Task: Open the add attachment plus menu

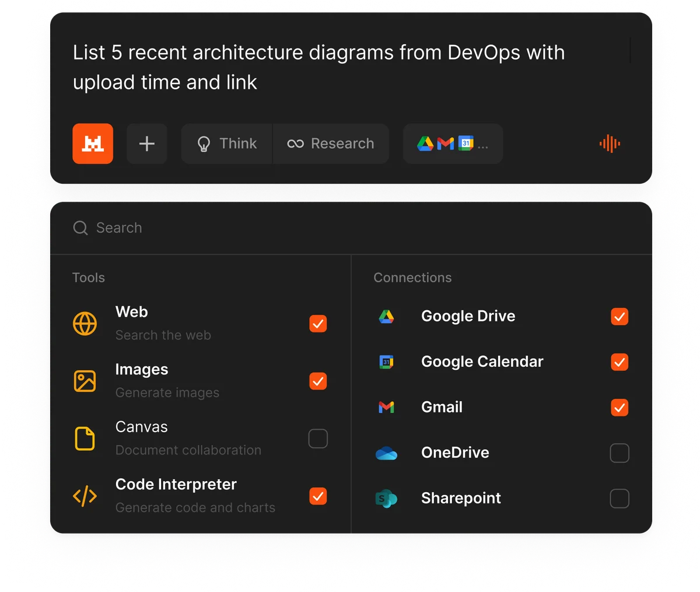Action: [x=147, y=143]
